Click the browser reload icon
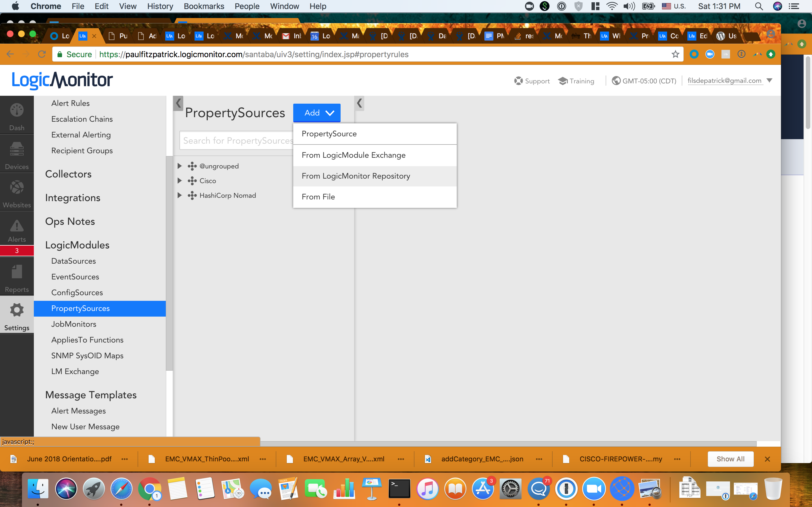Screen dimensions: 812x507 (x=42, y=54)
